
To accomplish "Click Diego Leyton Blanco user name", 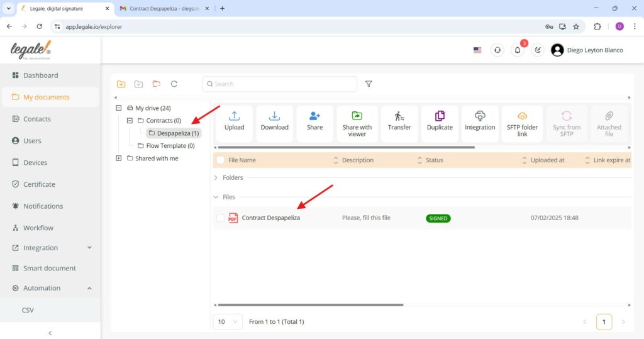I will [x=595, y=50].
